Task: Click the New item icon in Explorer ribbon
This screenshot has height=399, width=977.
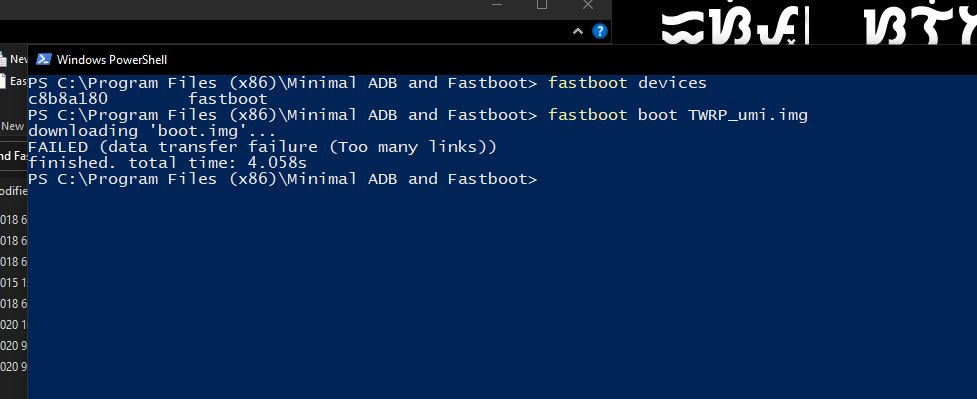Action: point(4,60)
